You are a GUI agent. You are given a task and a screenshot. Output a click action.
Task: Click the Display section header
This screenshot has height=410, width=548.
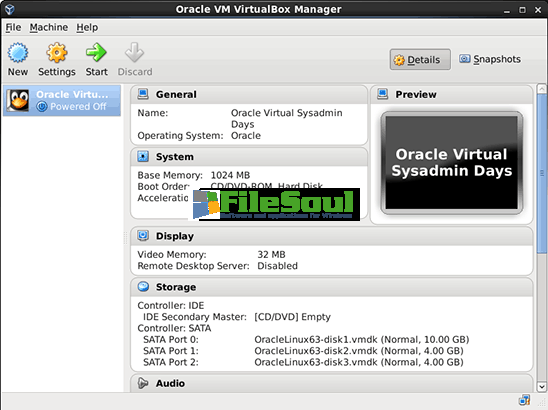[332, 236]
